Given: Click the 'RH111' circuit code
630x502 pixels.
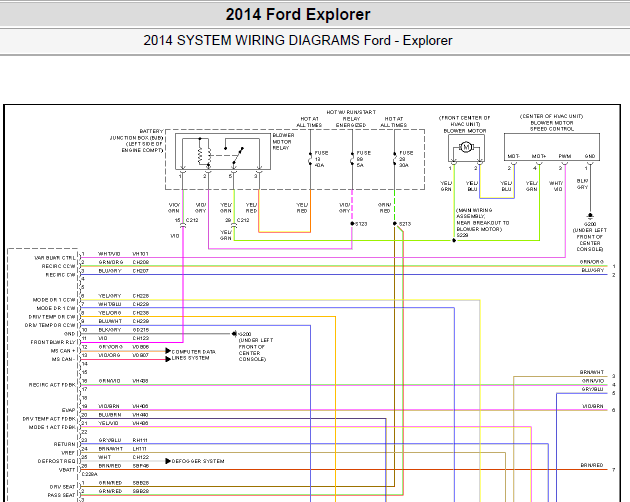Looking at the screenshot, I should coord(140,440).
